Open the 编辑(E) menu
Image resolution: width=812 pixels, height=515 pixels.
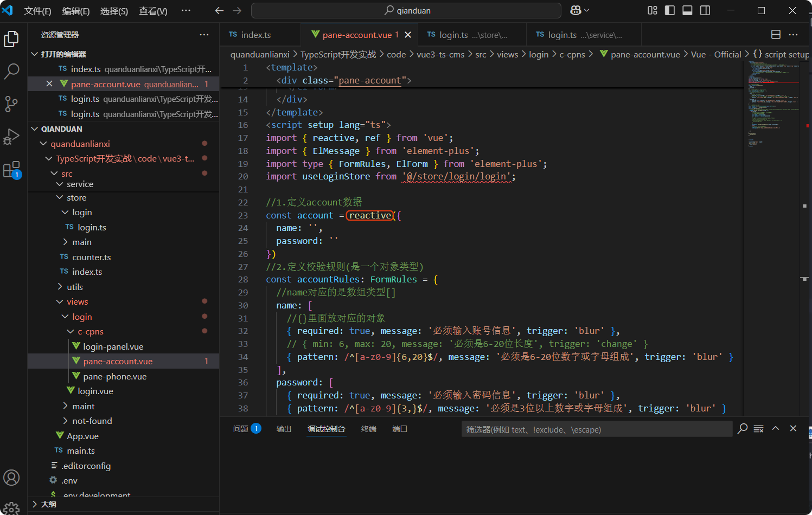click(x=75, y=11)
